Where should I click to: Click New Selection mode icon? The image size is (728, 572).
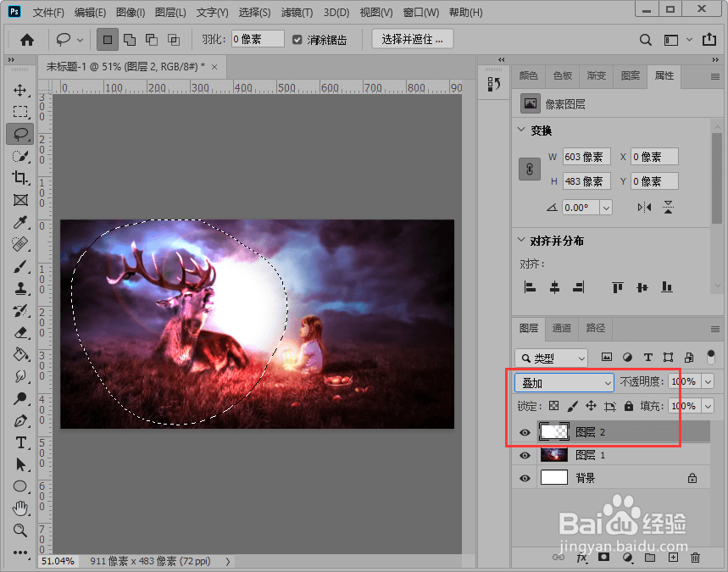pyautogui.click(x=108, y=40)
